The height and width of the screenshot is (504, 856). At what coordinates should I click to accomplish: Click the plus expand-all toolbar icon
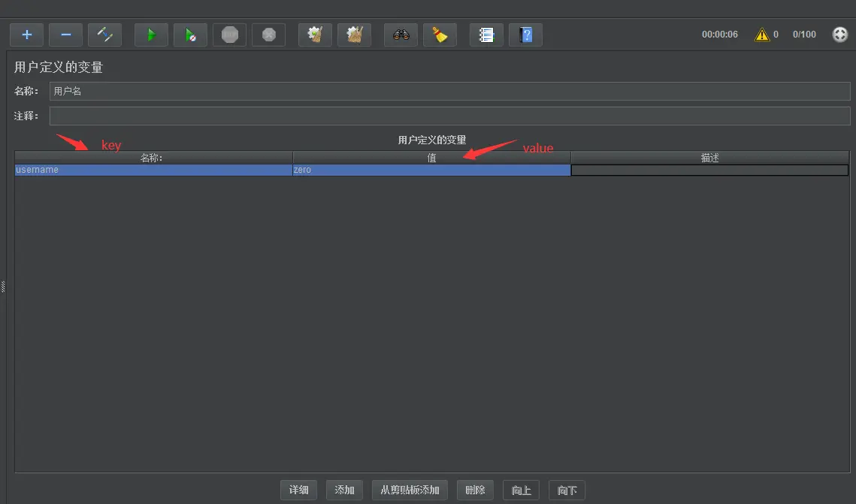pos(27,35)
